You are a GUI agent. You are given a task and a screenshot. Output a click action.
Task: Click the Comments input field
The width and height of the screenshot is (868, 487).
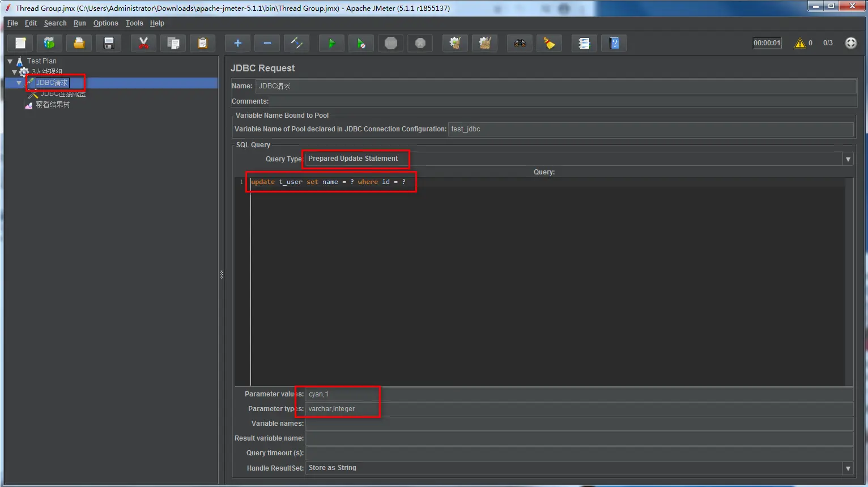click(563, 101)
